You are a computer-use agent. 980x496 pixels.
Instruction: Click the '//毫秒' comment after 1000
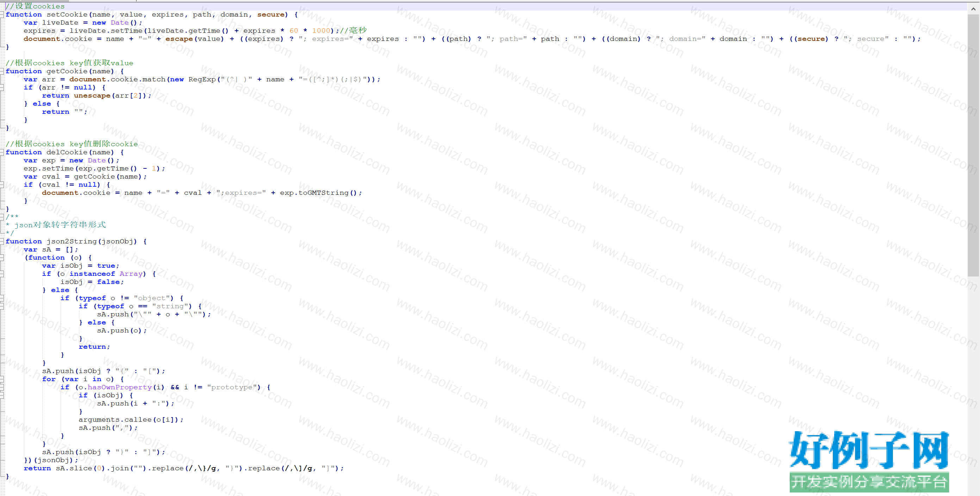point(353,30)
